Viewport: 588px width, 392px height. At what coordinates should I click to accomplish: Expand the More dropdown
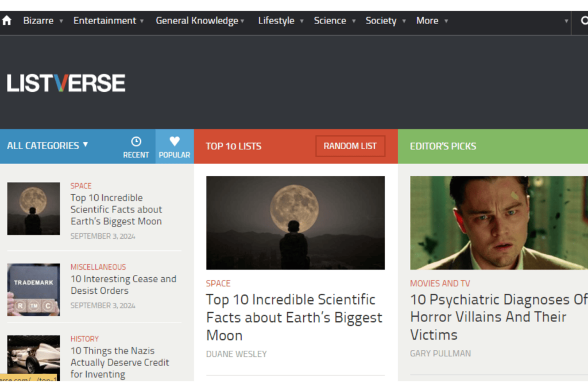pyautogui.click(x=428, y=20)
